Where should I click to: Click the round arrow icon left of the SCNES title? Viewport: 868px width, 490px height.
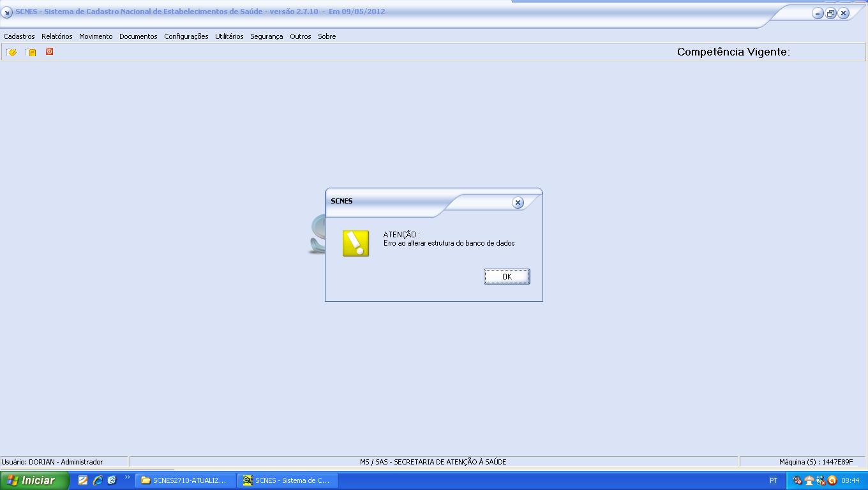pos(7,13)
